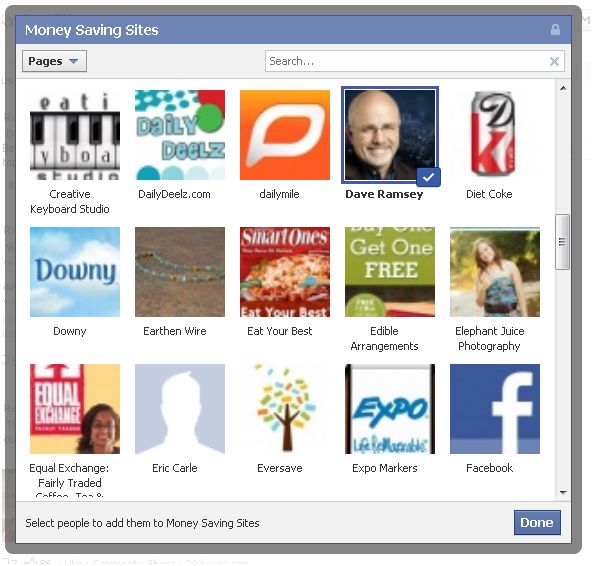Clear the search field with the X icon
Image resolution: width=593 pixels, height=566 pixels.
pos(554,61)
